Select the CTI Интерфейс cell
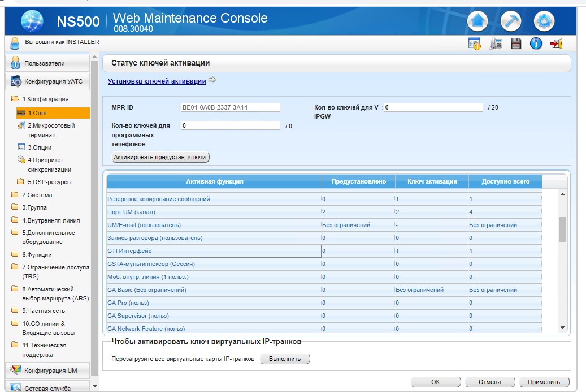Image resolution: width=586 pixels, height=392 pixels. (214, 251)
